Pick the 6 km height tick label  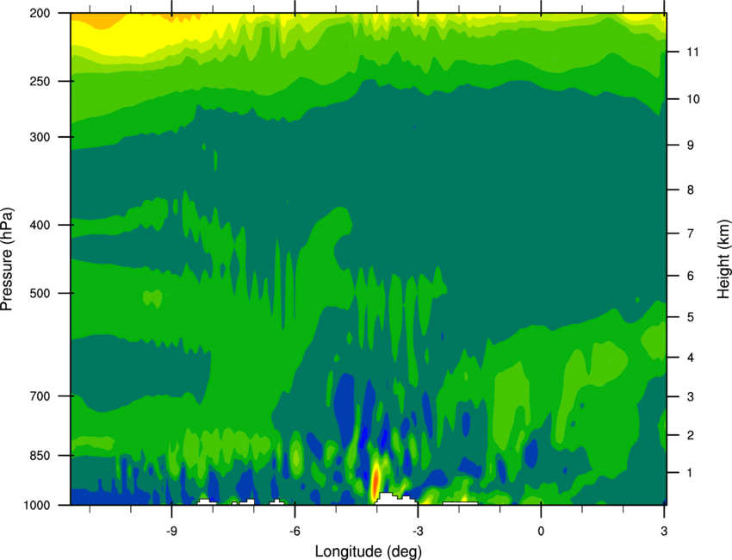pyautogui.click(x=691, y=276)
